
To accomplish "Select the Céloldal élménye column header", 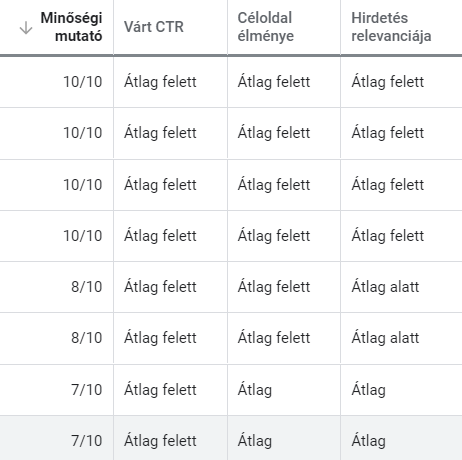I will point(266,27).
